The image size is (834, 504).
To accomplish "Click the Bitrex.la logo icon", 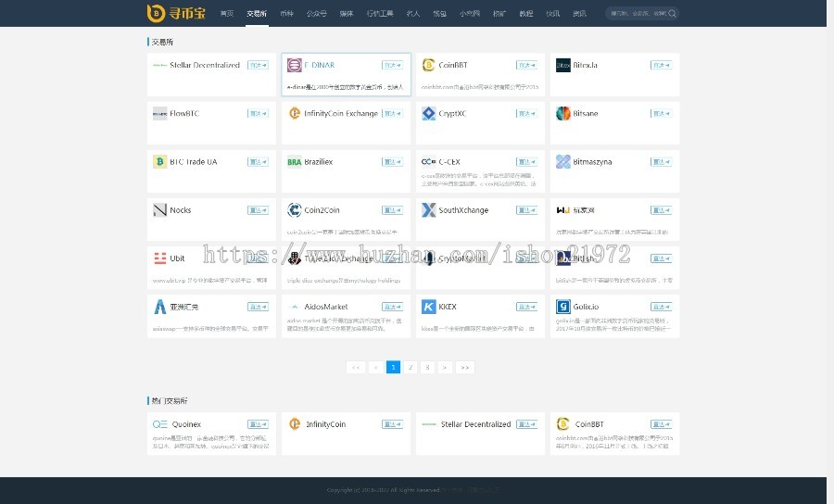I will pyautogui.click(x=563, y=65).
